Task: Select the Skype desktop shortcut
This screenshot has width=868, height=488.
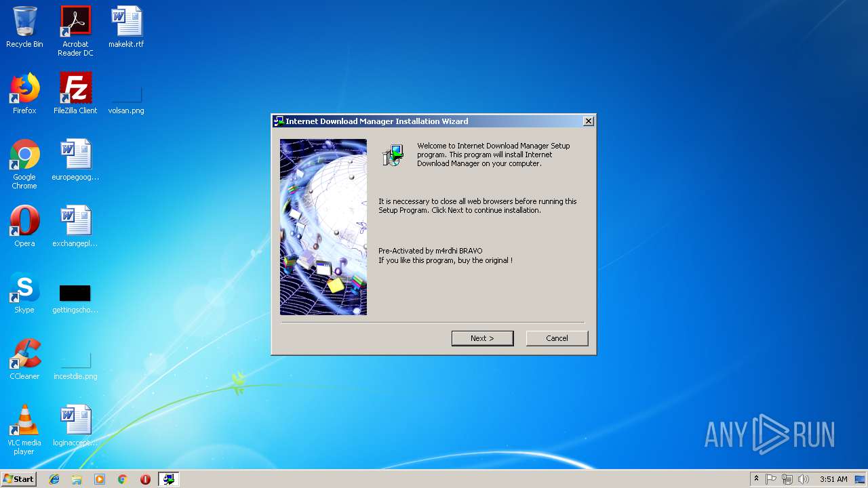Action: click(24, 293)
